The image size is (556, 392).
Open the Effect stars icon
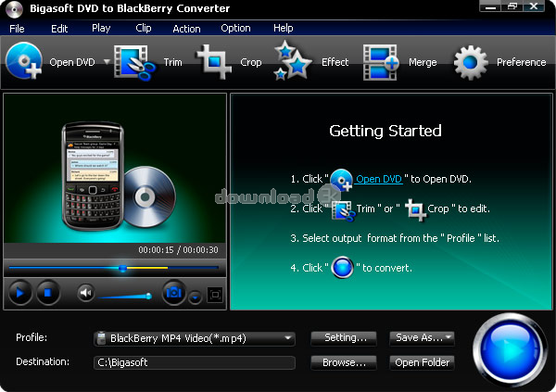292,60
